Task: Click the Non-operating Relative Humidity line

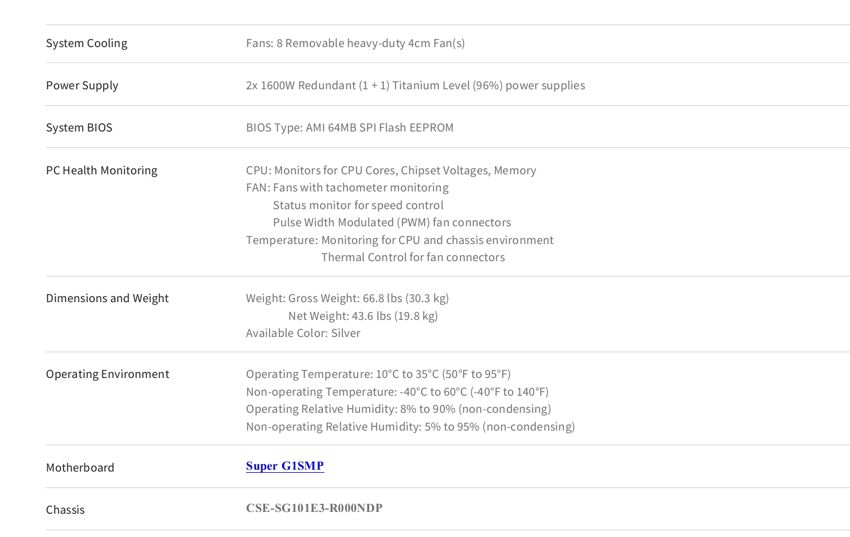Action: (x=410, y=427)
